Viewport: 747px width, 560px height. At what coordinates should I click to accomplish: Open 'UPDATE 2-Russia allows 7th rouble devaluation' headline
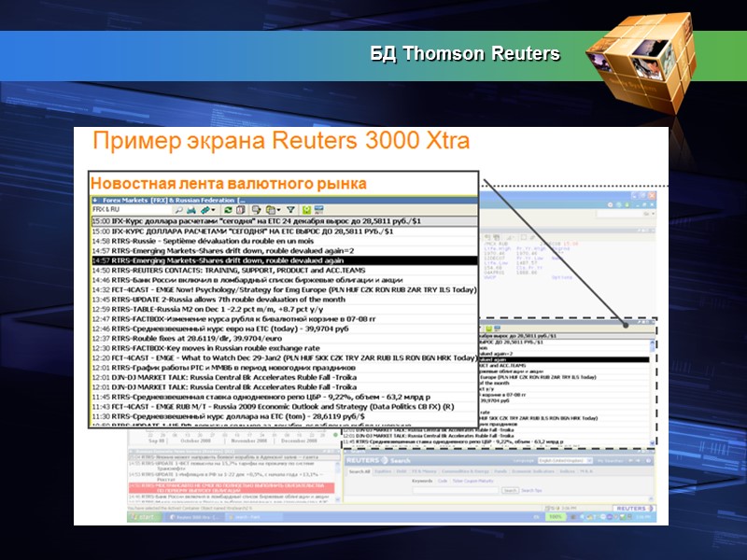(x=285, y=300)
